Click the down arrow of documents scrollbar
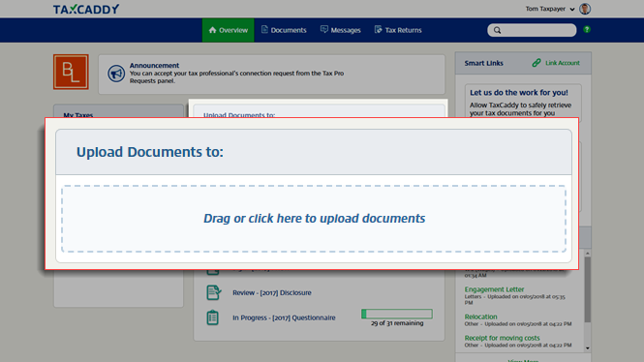 (x=588, y=348)
